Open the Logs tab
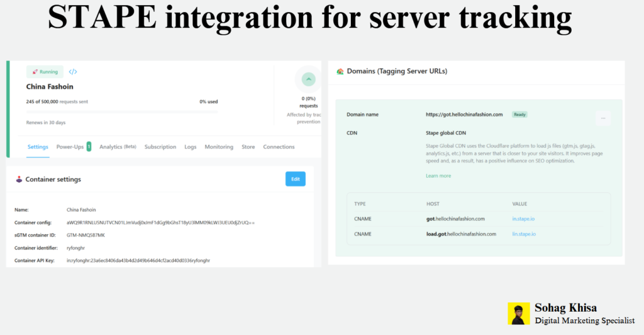The height and width of the screenshot is (335, 644). coord(190,147)
